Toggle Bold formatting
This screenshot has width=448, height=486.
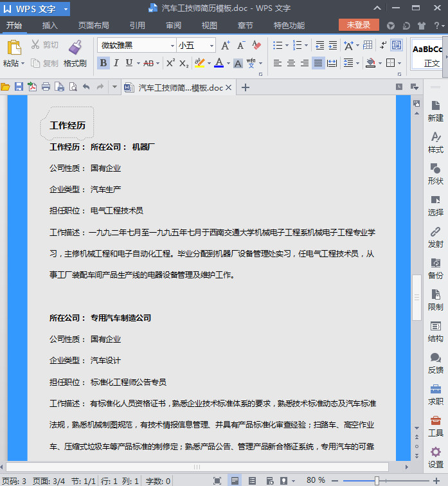coord(103,63)
